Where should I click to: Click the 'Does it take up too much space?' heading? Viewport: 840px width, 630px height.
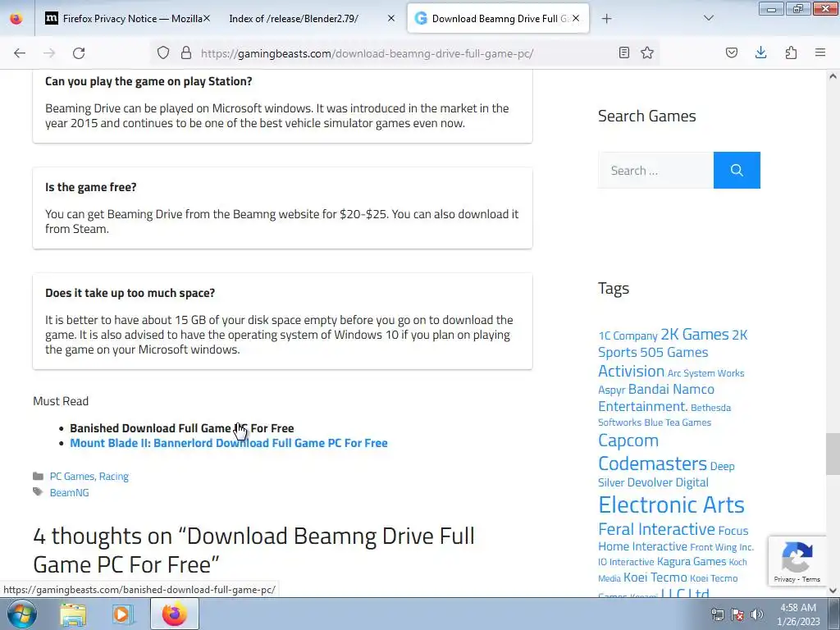pos(130,293)
